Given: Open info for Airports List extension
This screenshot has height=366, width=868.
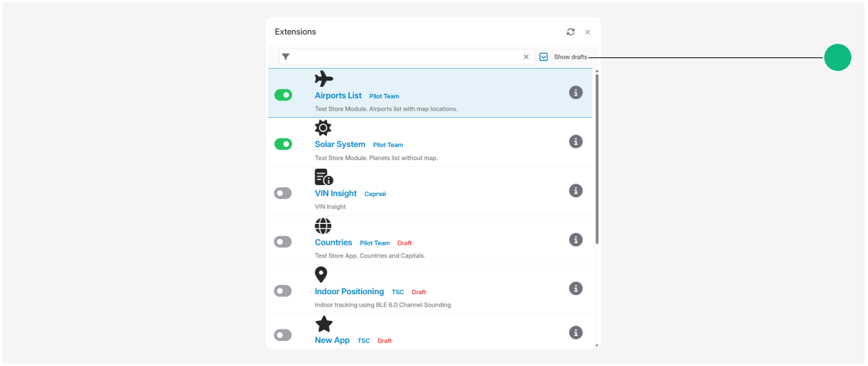Looking at the screenshot, I should point(576,93).
